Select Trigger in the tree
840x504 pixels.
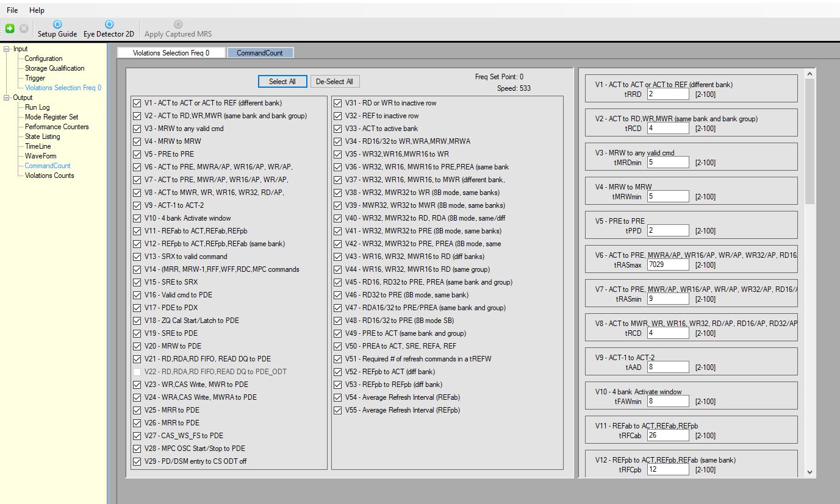pos(35,78)
